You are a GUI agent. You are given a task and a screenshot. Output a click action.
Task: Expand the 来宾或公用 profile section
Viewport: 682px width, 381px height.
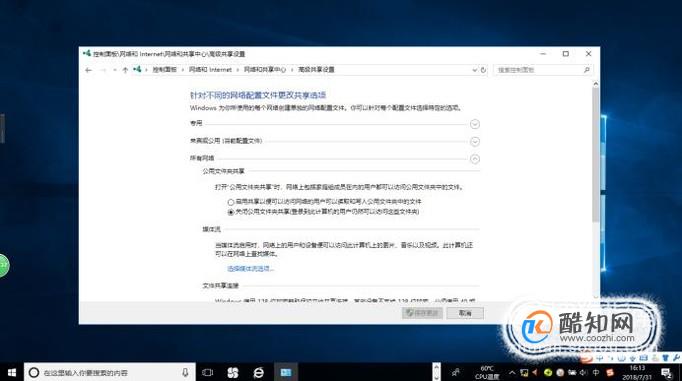(475, 142)
